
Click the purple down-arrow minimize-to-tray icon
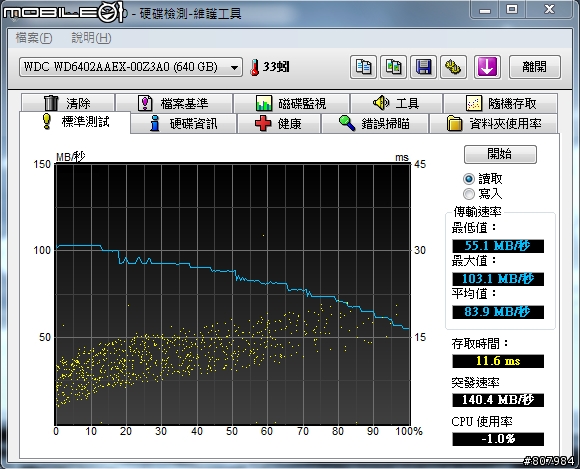(x=487, y=67)
